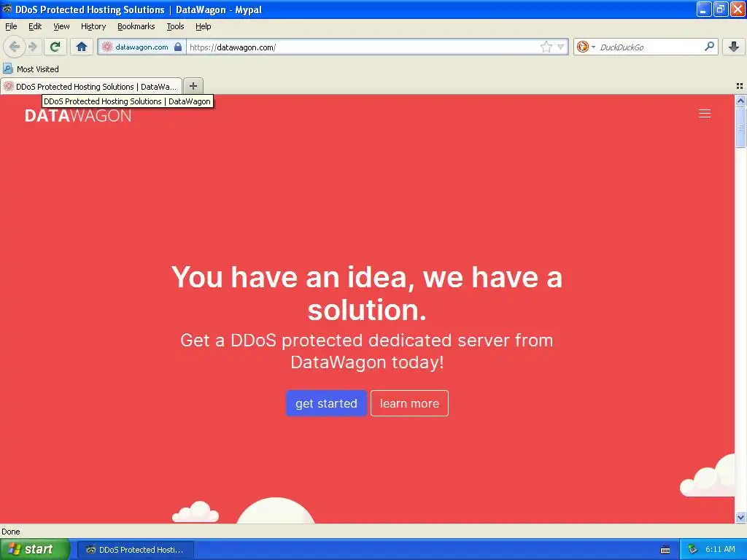Open a new tab with the plus button
Viewport: 747px width, 560px height.
click(193, 86)
